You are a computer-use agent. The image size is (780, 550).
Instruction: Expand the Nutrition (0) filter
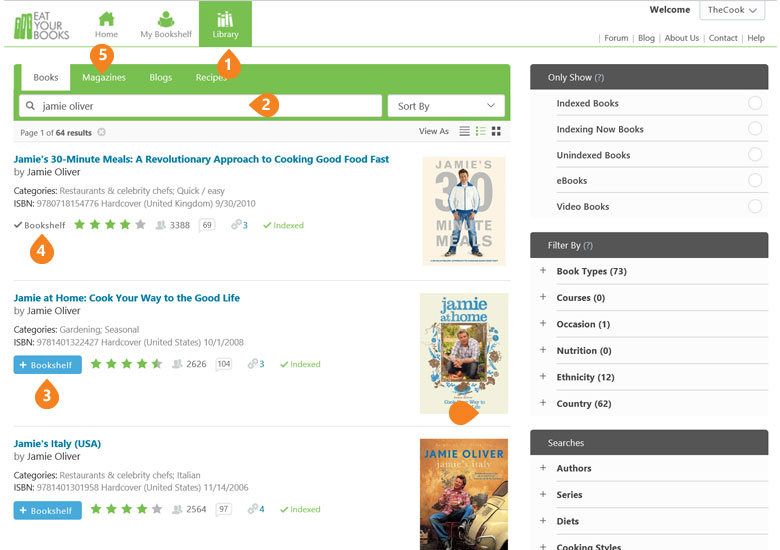(x=543, y=350)
